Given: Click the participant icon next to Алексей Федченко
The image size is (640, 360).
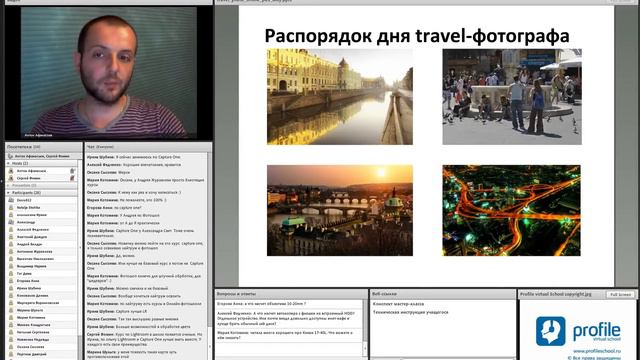Looking at the screenshot, I should (11, 230).
